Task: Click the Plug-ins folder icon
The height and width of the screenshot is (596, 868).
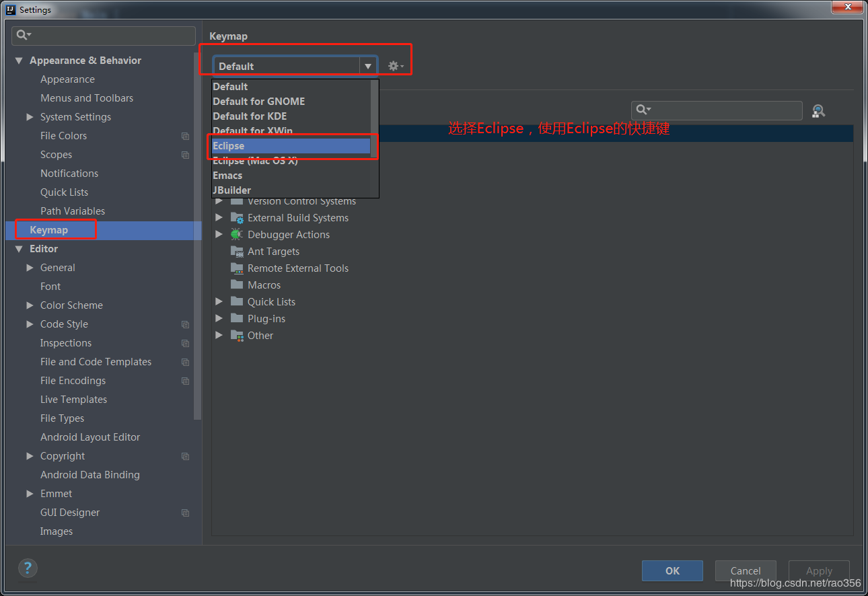Action: (x=237, y=318)
